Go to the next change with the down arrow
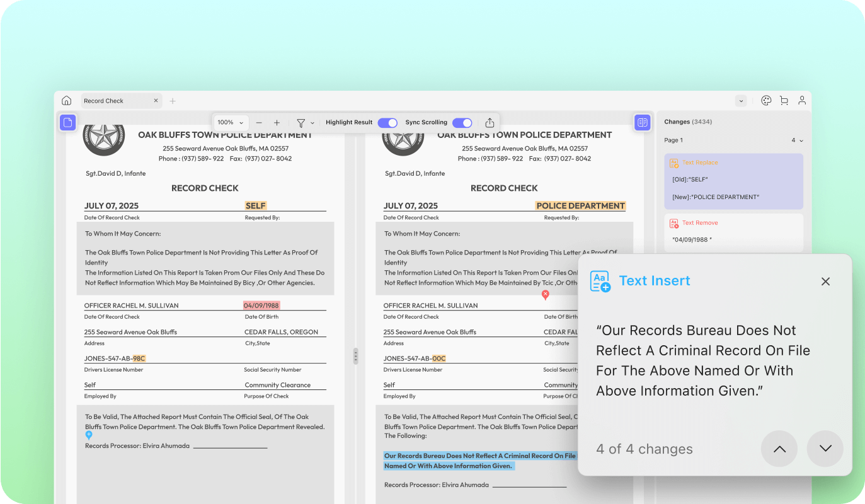The width and height of the screenshot is (865, 504). (x=825, y=449)
